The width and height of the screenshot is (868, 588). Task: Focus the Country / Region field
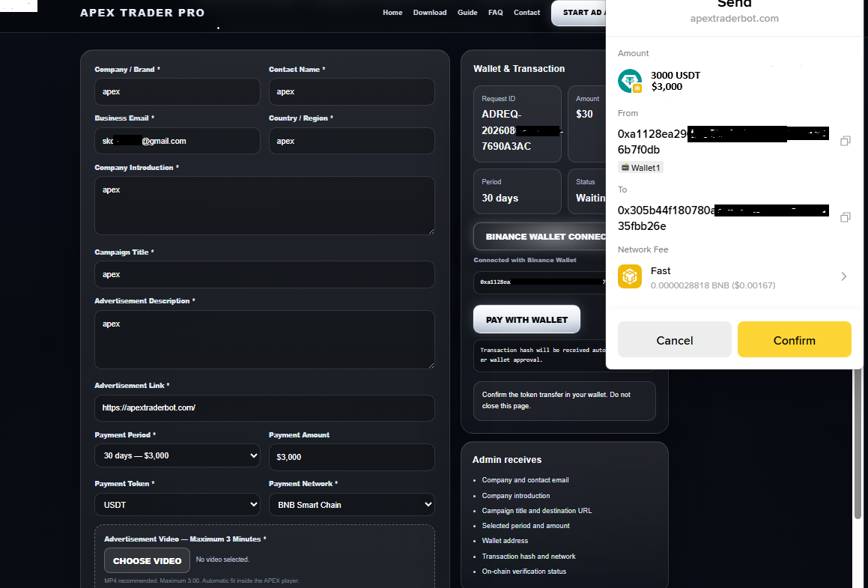(x=351, y=141)
